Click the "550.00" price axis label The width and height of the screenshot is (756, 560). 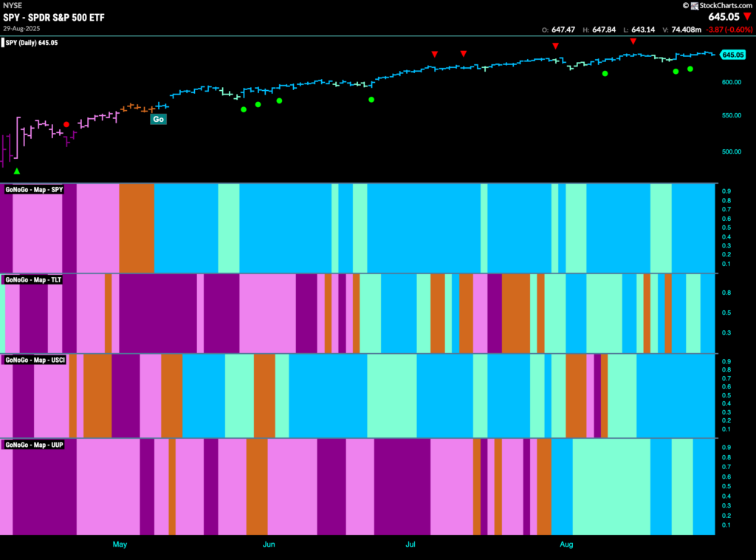[732, 115]
